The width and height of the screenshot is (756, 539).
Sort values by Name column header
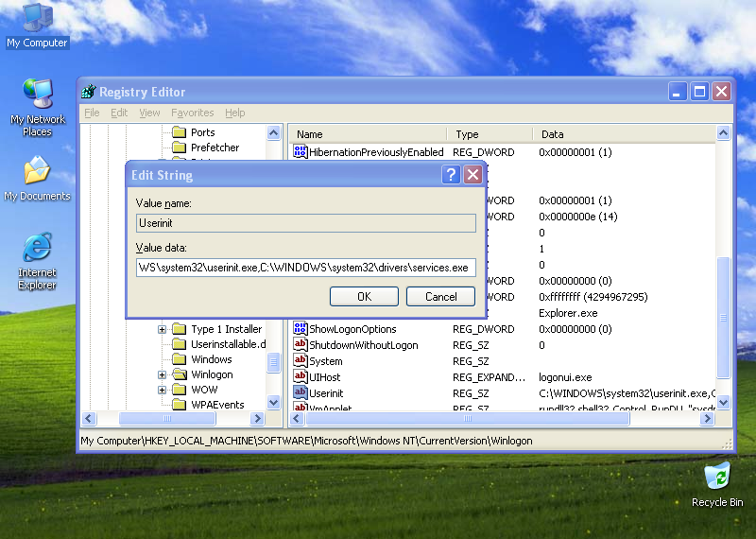pyautogui.click(x=368, y=134)
